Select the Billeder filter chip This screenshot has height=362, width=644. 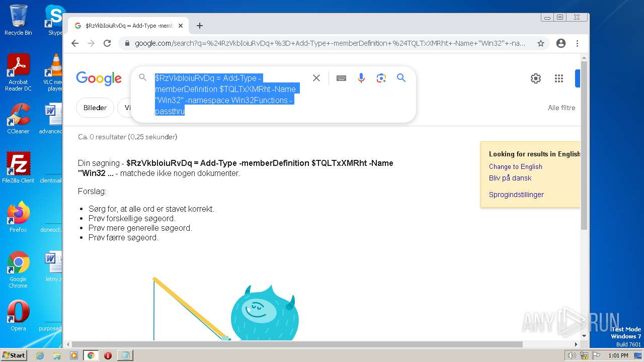click(95, 108)
